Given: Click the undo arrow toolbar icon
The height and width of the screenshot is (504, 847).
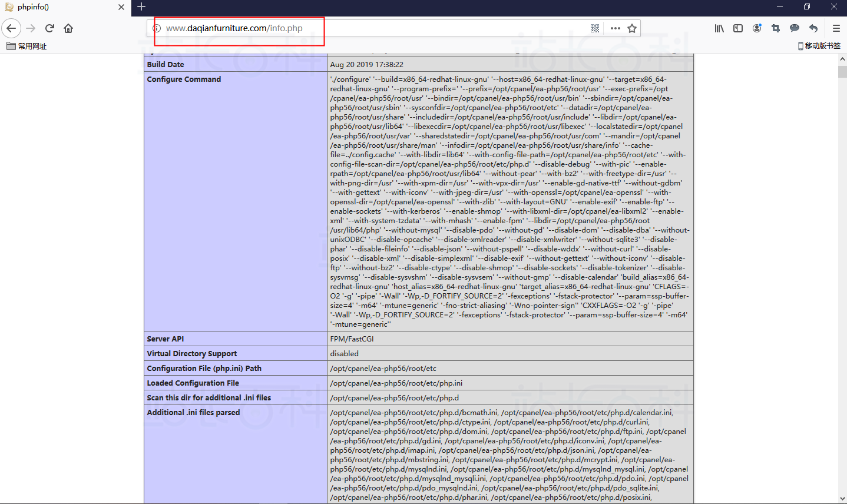Looking at the screenshot, I should (813, 28).
